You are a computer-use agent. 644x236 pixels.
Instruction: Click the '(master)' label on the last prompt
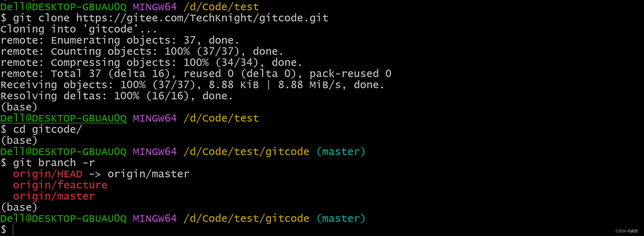(x=341, y=219)
